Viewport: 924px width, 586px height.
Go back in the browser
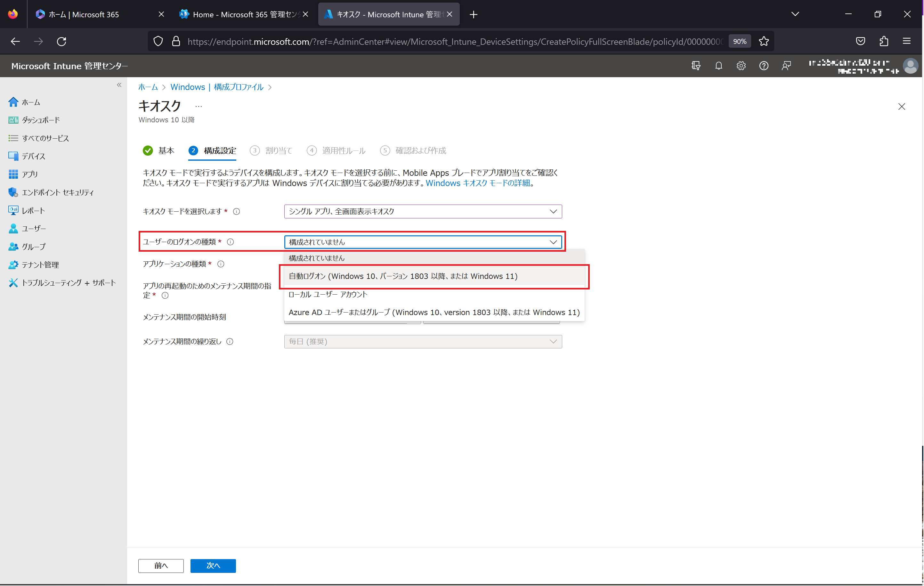(15, 41)
